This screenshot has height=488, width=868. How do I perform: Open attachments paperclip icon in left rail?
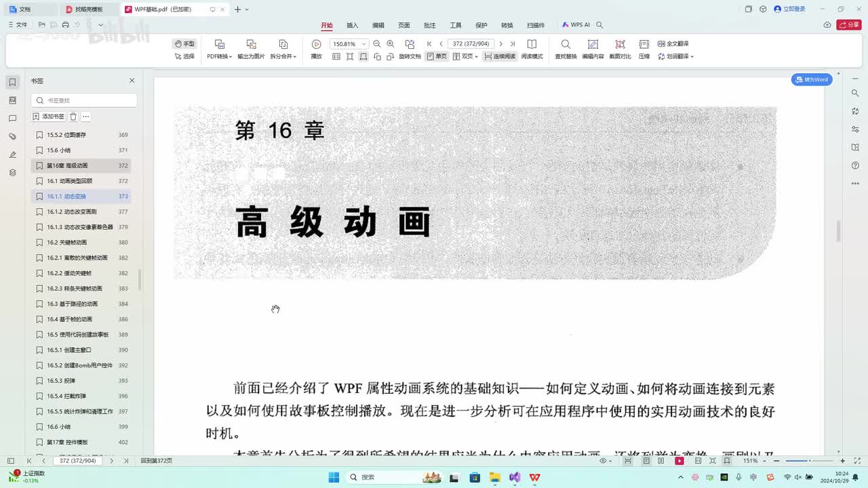pyautogui.click(x=12, y=136)
